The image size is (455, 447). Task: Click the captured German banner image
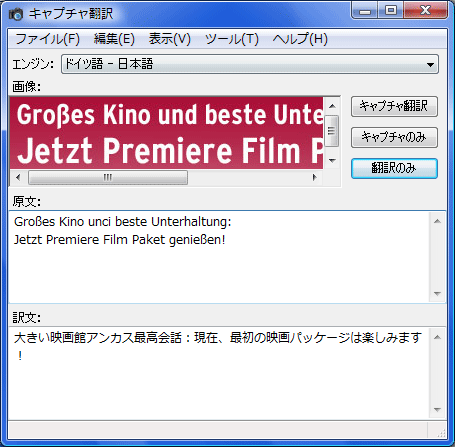click(167, 133)
